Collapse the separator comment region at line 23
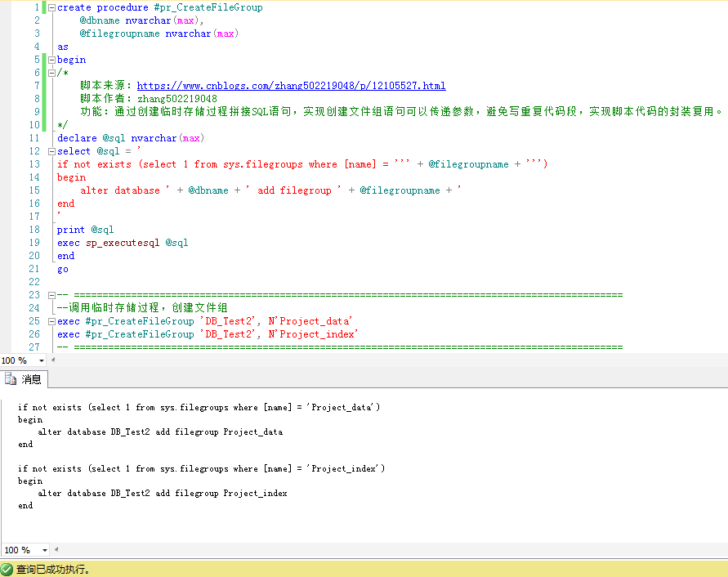 click(51, 294)
